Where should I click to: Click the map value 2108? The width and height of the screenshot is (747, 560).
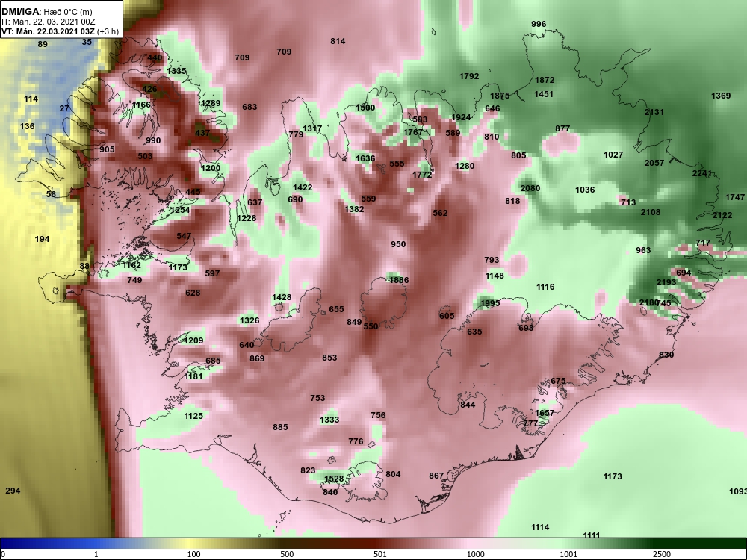(x=651, y=212)
